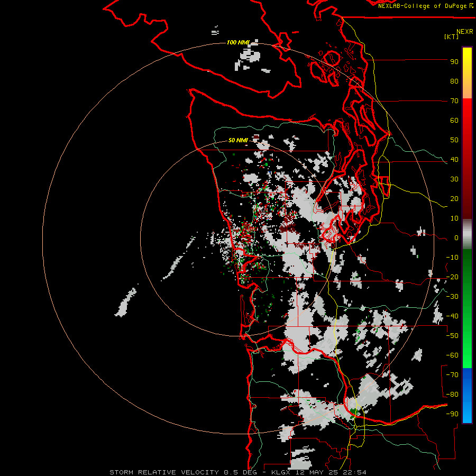Click the -70 value on the velocity scale
Image resolution: width=476 pixels, height=476 pixels.
coord(452,375)
